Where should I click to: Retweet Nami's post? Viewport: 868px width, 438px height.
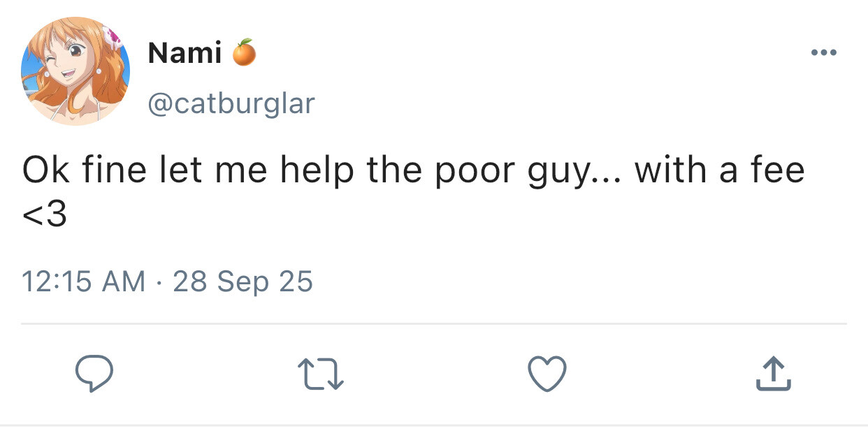(x=321, y=374)
